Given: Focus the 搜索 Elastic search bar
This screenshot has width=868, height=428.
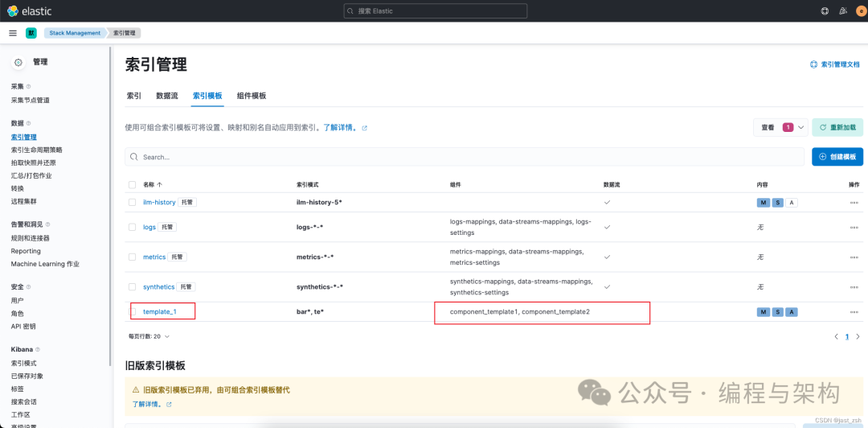Looking at the screenshot, I should pyautogui.click(x=435, y=10).
